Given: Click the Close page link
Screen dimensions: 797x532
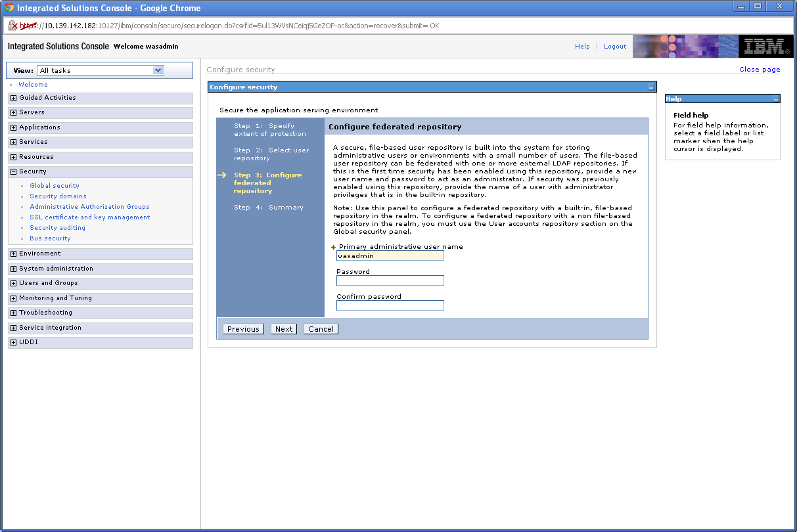Looking at the screenshot, I should click(760, 70).
